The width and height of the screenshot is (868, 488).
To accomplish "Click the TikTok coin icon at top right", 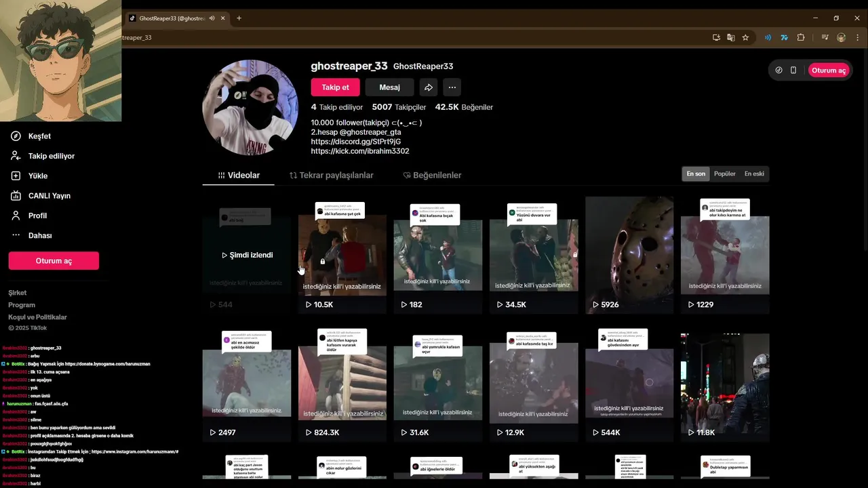I will pyautogui.click(x=778, y=70).
